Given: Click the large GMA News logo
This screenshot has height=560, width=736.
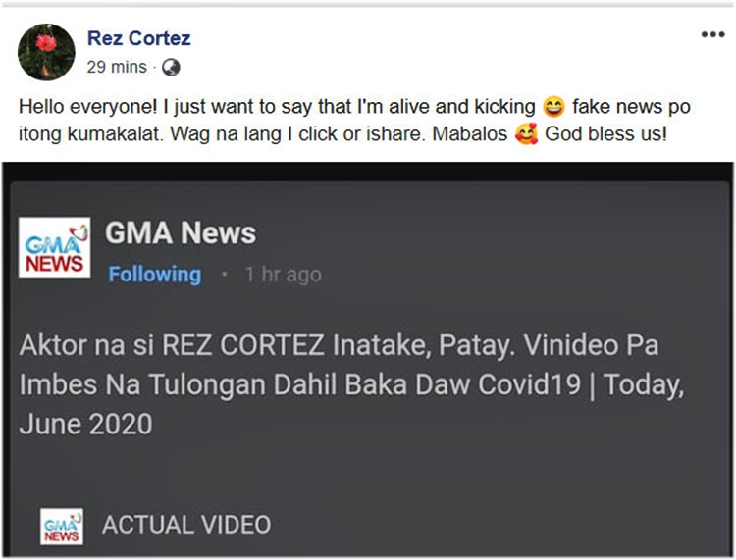Looking at the screenshot, I should [54, 247].
